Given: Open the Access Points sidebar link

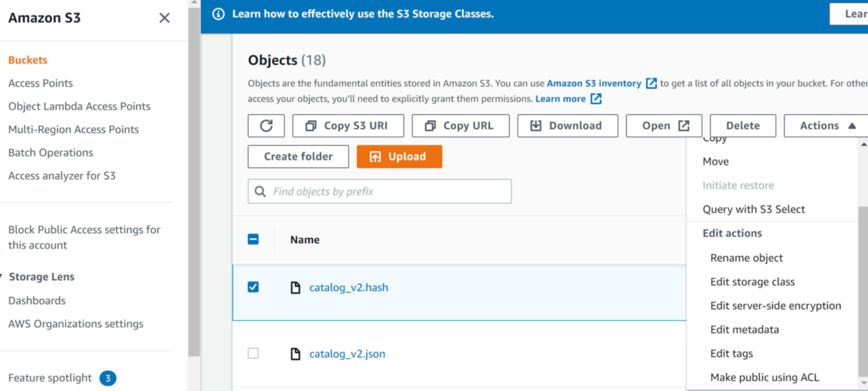Looking at the screenshot, I should pyautogui.click(x=40, y=83).
